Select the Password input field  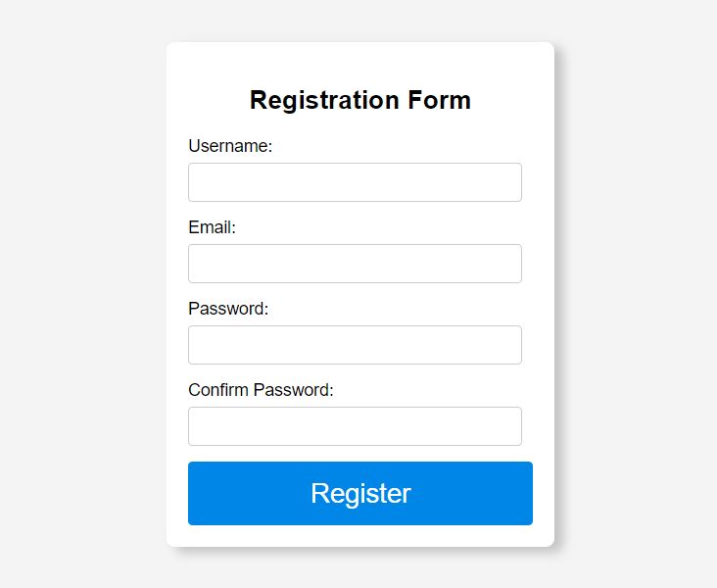(x=355, y=345)
